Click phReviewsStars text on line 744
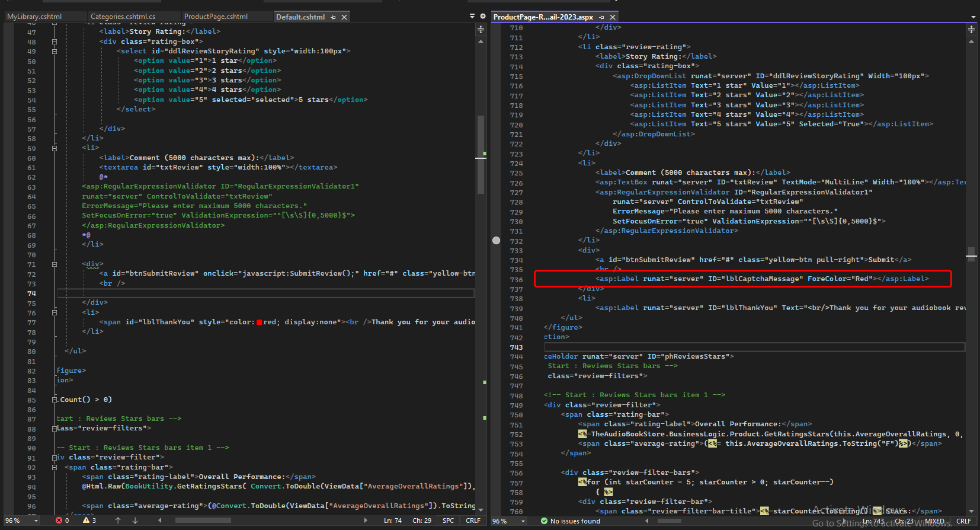The width and height of the screenshot is (980, 530). click(693, 356)
